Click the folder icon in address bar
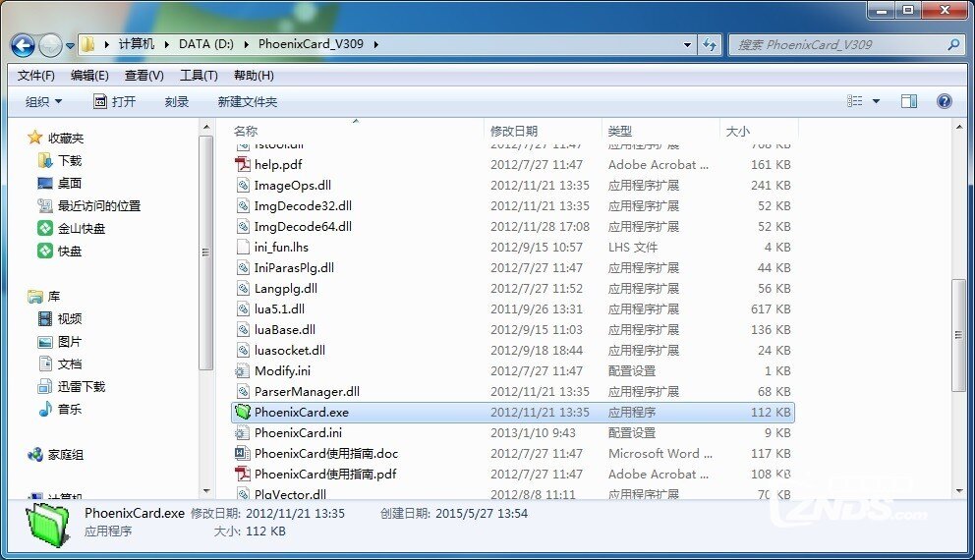 coord(88,44)
